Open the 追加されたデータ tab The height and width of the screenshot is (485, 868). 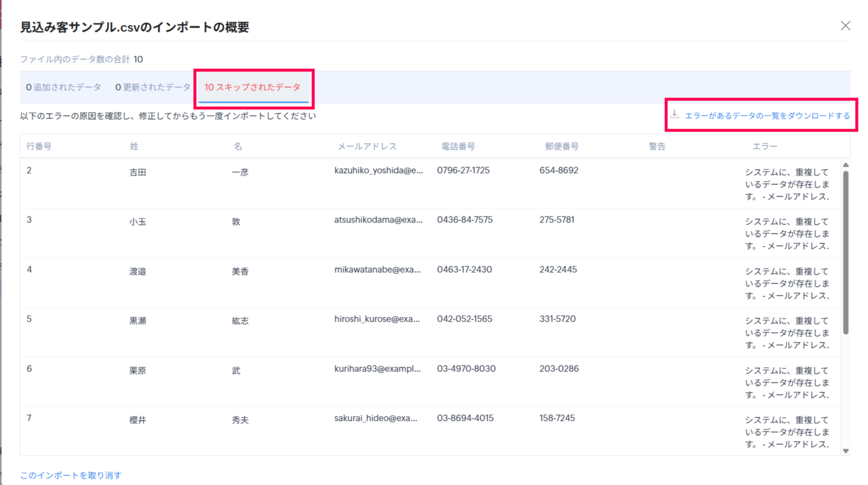(x=64, y=87)
